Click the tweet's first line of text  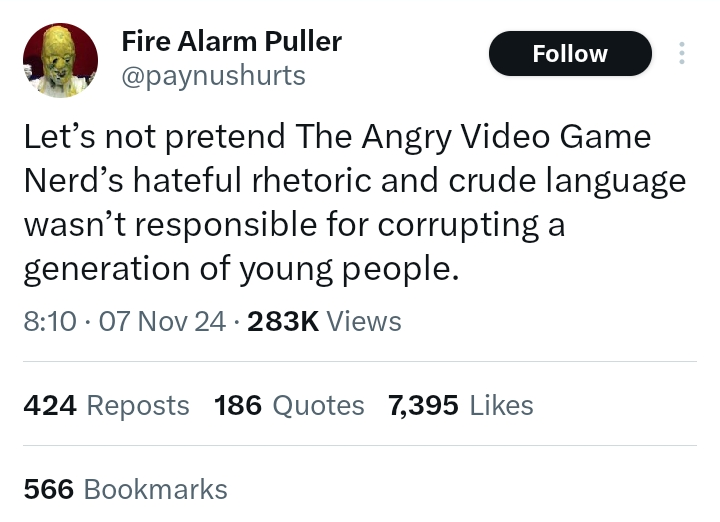coord(337,137)
